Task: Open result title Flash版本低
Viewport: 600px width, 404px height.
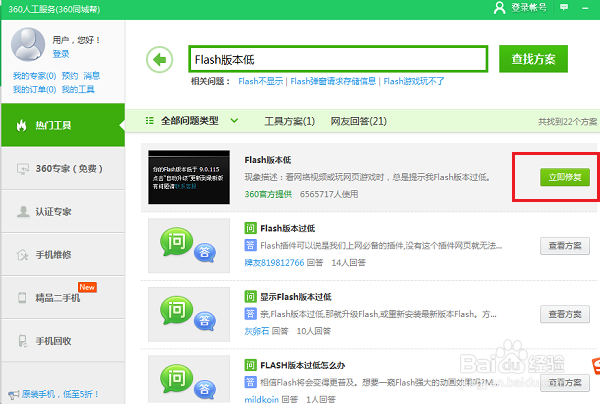Action: (268, 160)
